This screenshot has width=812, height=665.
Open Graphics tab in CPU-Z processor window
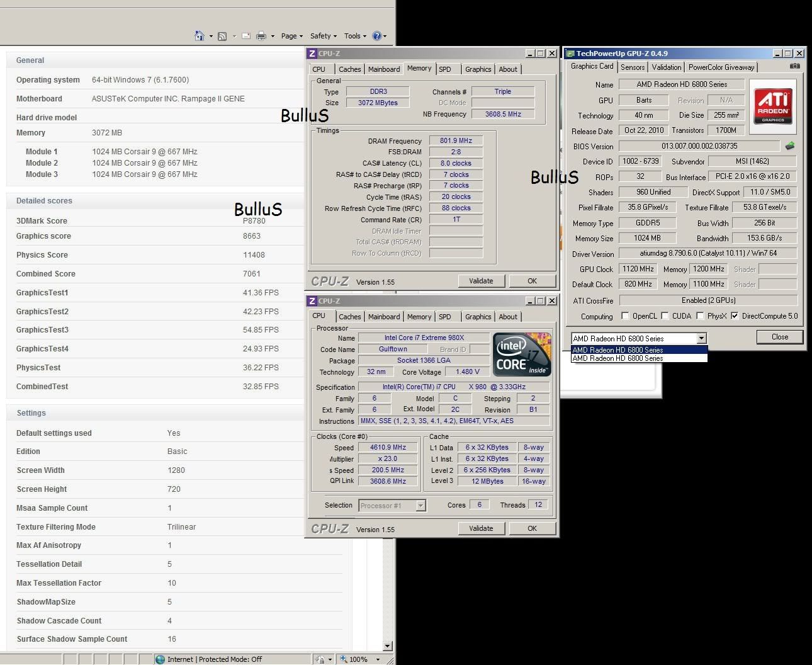pos(478,317)
